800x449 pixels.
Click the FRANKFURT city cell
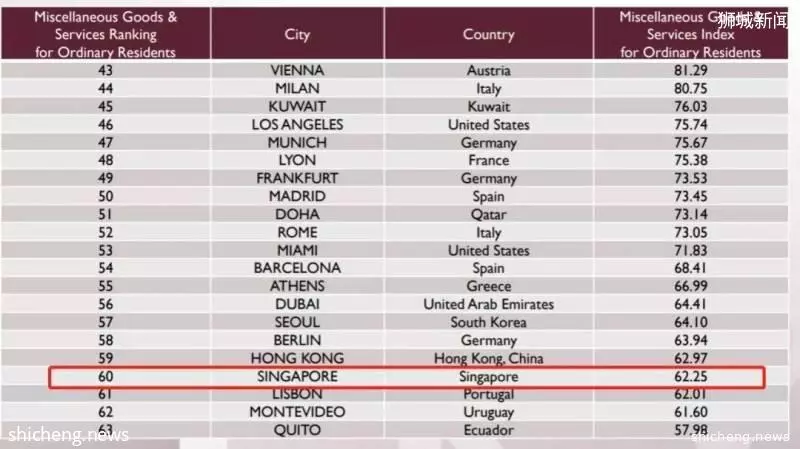(297, 178)
